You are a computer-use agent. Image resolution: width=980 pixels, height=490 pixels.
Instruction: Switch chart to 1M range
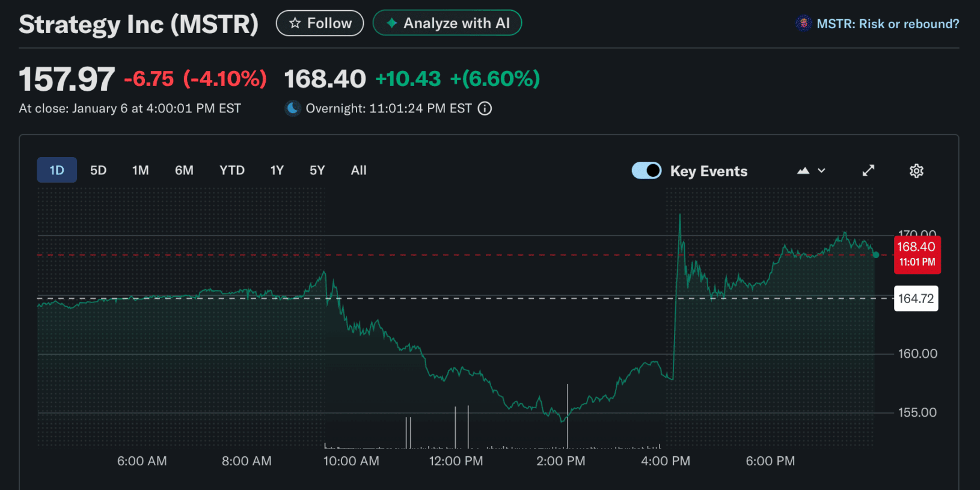[x=140, y=170]
